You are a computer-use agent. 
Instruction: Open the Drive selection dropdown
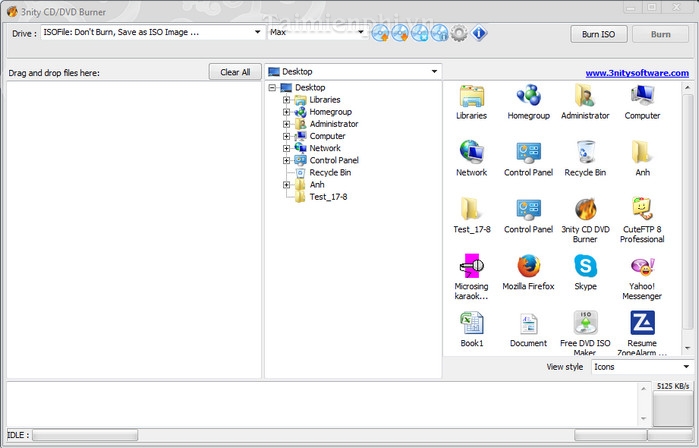pyautogui.click(x=153, y=32)
